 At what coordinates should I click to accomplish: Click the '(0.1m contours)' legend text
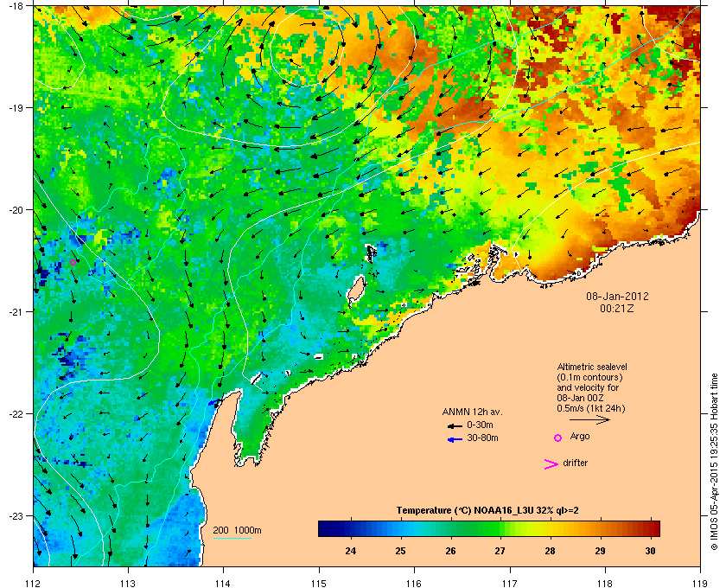pyautogui.click(x=589, y=377)
